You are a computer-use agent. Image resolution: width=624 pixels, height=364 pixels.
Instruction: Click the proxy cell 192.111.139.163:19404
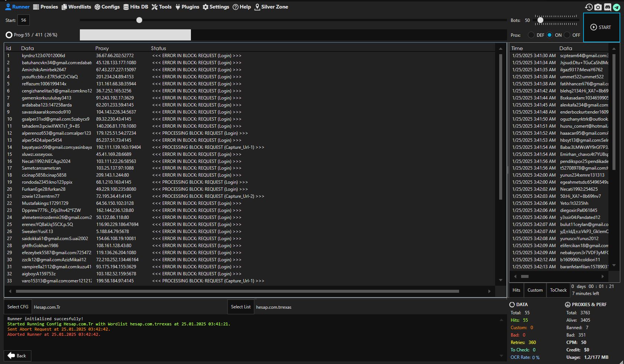pyautogui.click(x=118, y=147)
